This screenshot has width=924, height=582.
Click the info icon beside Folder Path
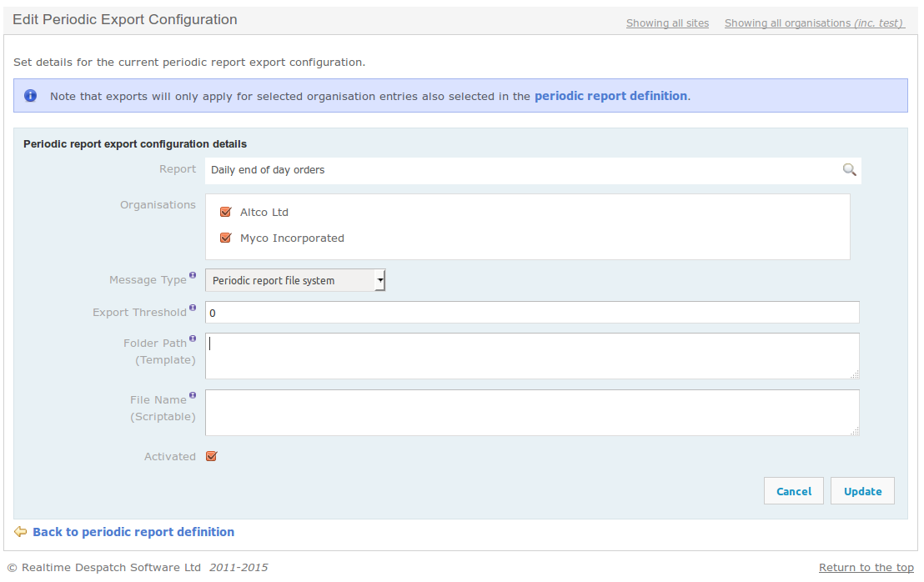[193, 338]
